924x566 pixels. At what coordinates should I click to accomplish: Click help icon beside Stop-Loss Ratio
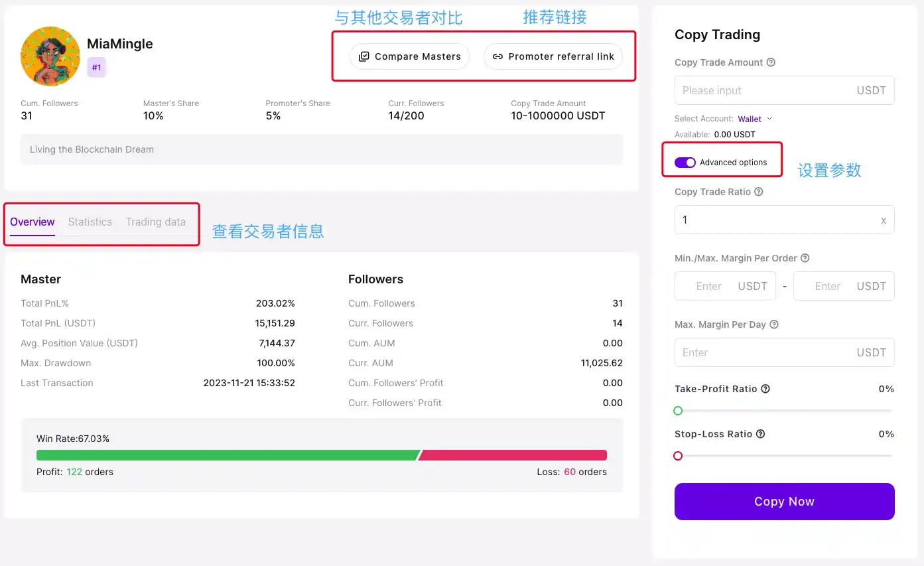tap(761, 434)
